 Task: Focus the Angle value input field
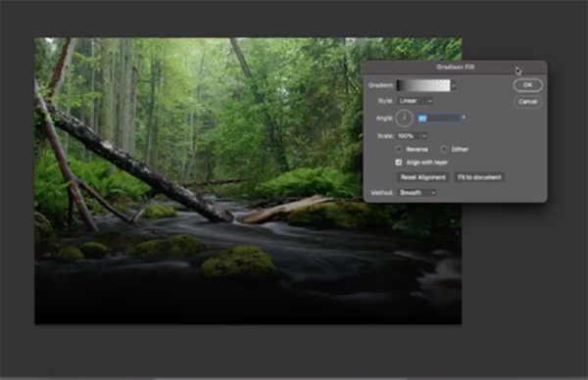click(438, 119)
